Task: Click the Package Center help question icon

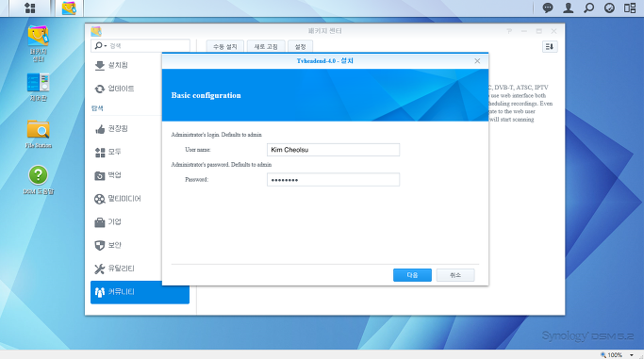Action: pos(509,31)
